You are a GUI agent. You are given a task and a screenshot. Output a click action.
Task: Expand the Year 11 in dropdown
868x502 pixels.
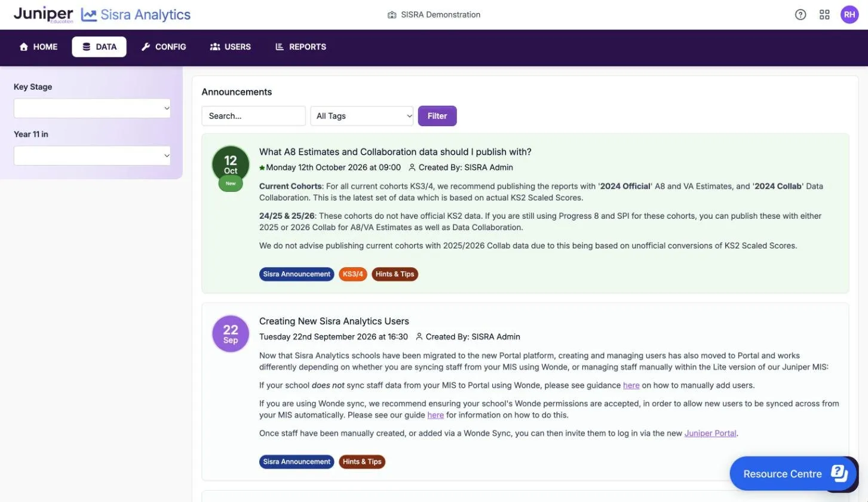[x=92, y=155]
